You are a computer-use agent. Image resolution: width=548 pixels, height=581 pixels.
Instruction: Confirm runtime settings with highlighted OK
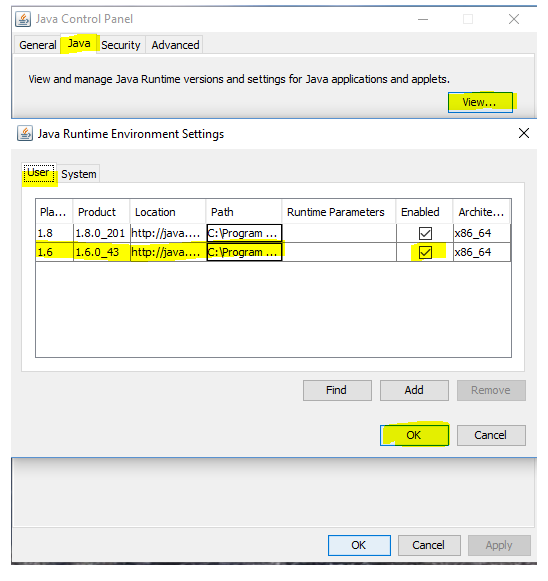click(x=414, y=435)
